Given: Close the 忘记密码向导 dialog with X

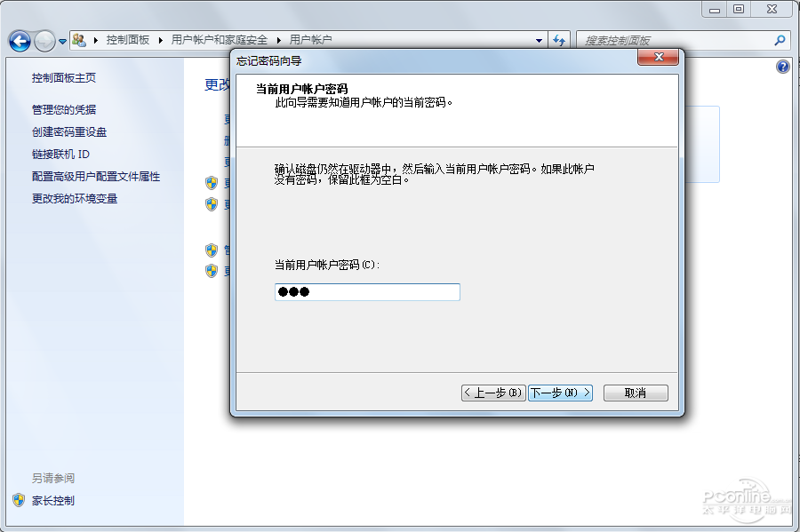Looking at the screenshot, I should pos(659,58).
